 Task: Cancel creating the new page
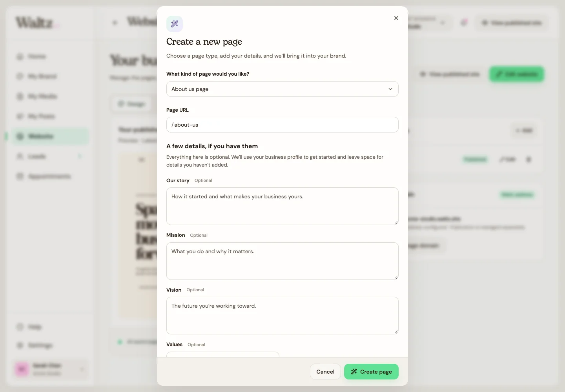[325, 372]
